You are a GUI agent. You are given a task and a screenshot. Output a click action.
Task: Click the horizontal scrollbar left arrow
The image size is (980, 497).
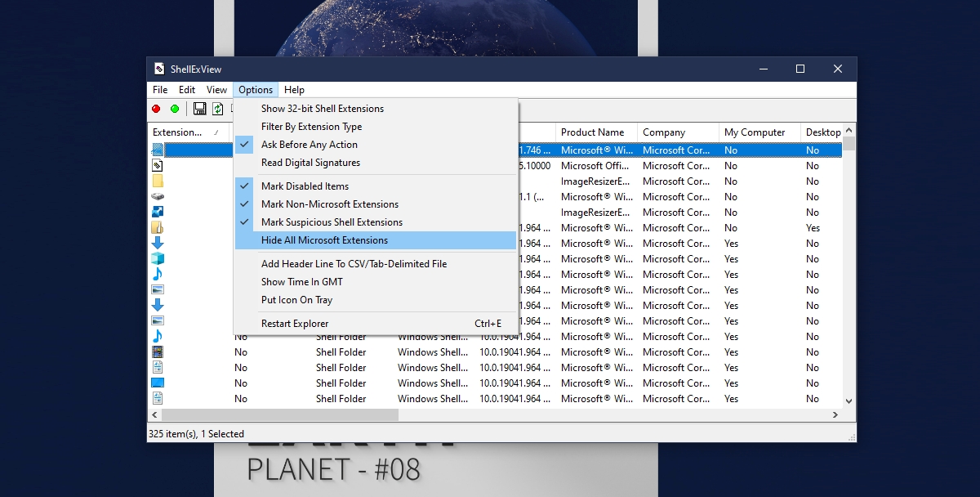point(154,415)
